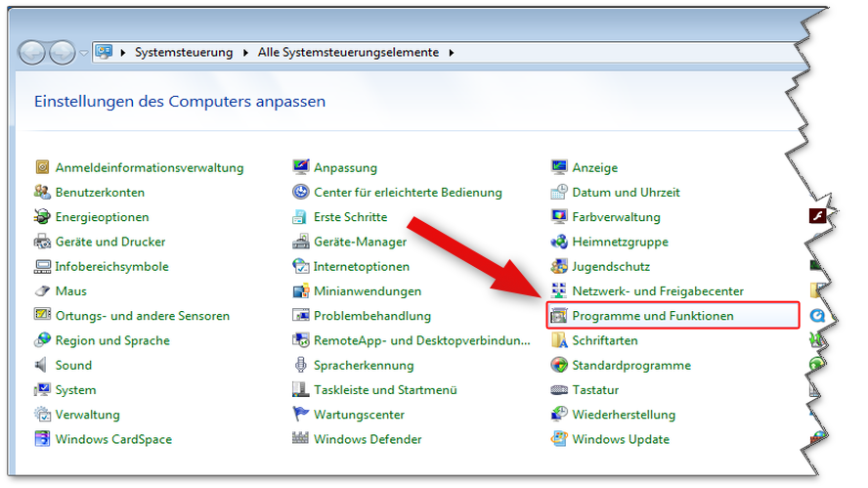Click the Minianwendungen gadgets icon
This screenshot has height=488, width=868.
coord(301,290)
